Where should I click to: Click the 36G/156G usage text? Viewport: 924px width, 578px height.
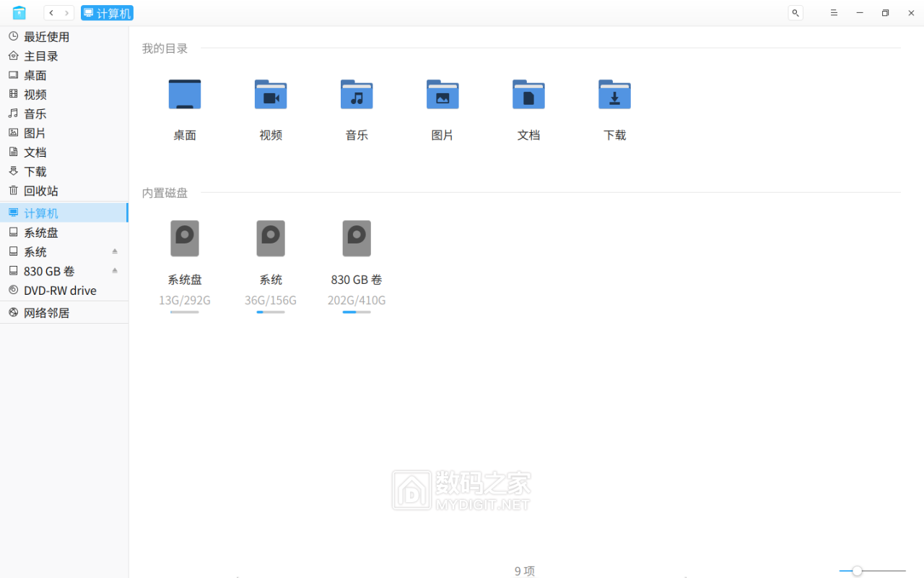tap(271, 300)
